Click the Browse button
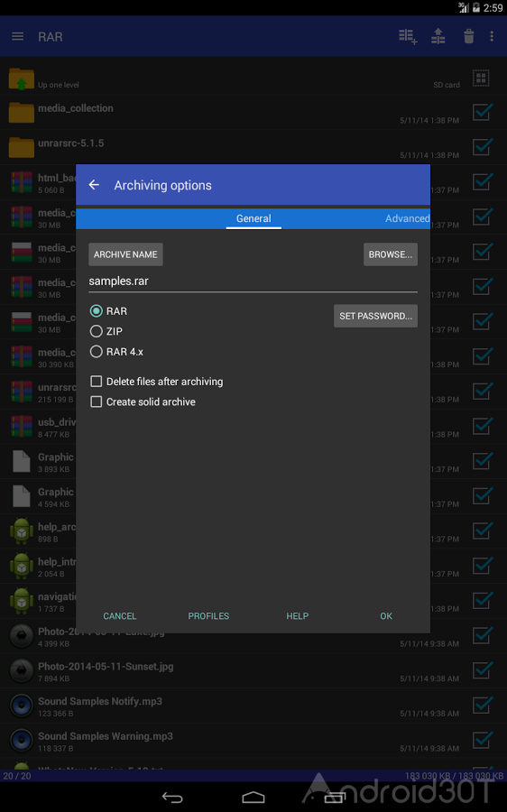Screen dimensions: 507x812 pyautogui.click(x=391, y=254)
